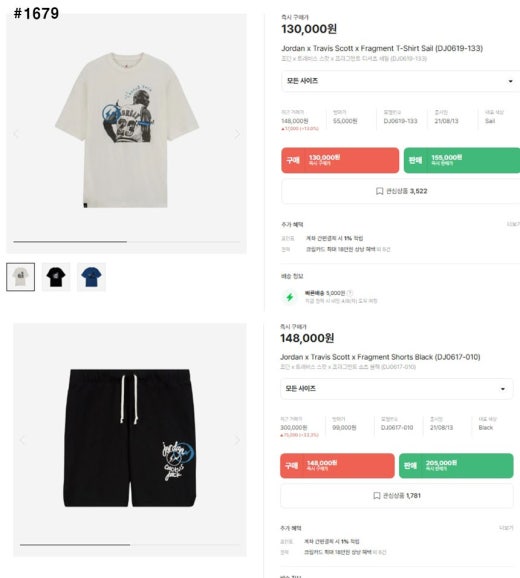Image resolution: width=520 pixels, height=578 pixels.
Task: Click red buy button 148,000원
Action: pos(337,466)
